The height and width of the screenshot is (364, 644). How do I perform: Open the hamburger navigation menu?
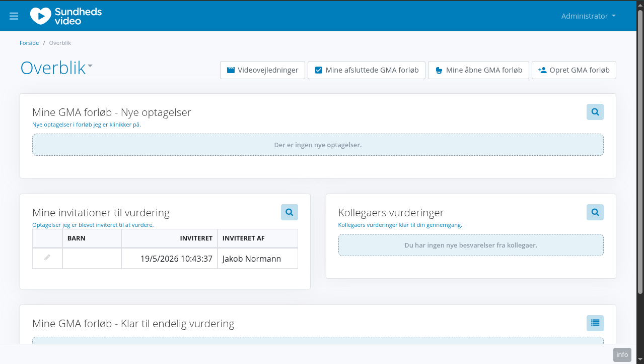14,16
